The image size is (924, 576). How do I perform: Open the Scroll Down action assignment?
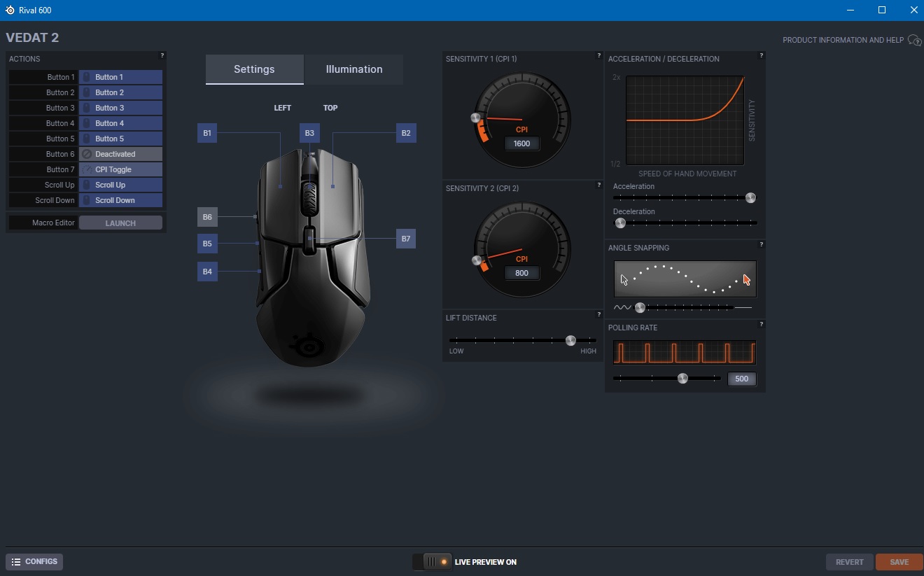pyautogui.click(x=120, y=200)
